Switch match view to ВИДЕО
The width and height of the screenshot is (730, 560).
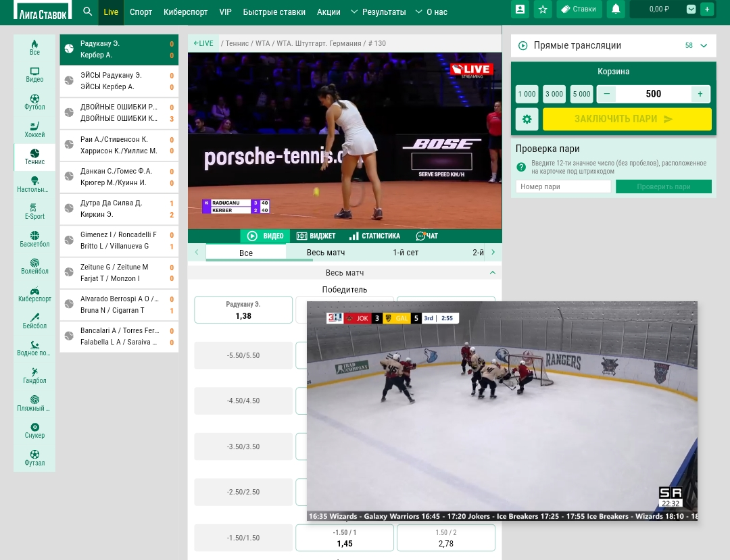[x=265, y=236]
